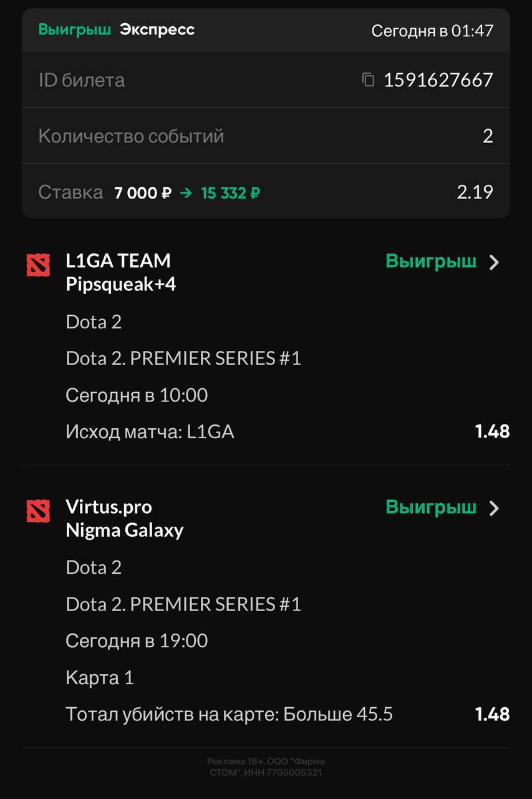Click the green Выигрыш status in header
The width and height of the screenshot is (532, 799).
click(75, 29)
